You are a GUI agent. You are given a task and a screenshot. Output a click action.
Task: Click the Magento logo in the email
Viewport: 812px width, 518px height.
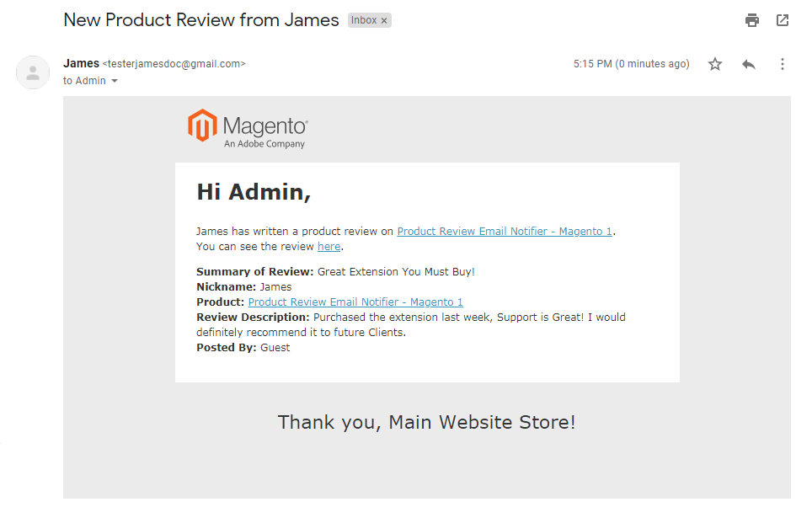coord(248,129)
